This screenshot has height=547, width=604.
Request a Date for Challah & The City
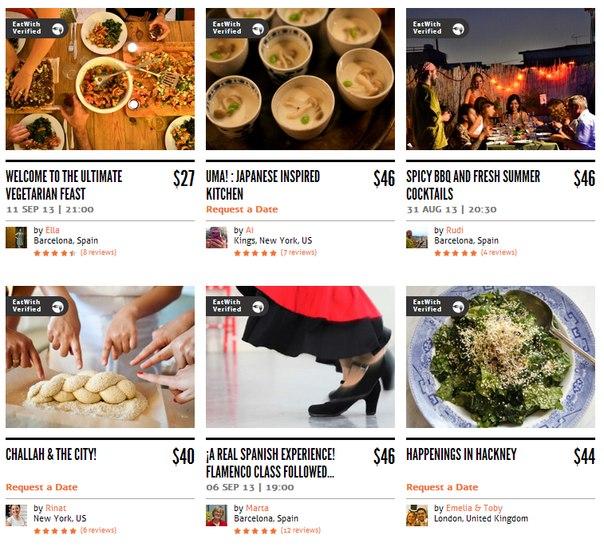(42, 487)
